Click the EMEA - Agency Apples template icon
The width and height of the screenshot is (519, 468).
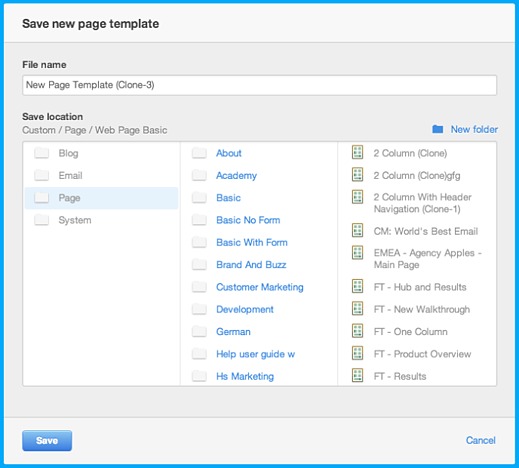coord(358,252)
